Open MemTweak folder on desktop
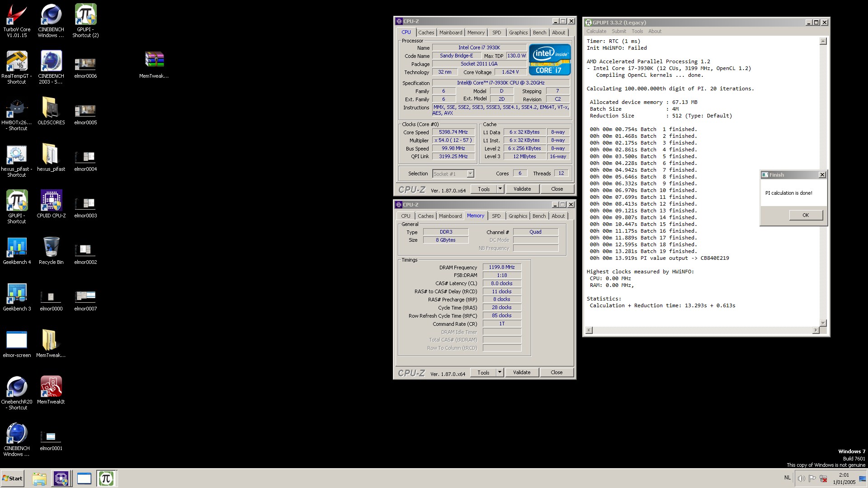 click(51, 343)
